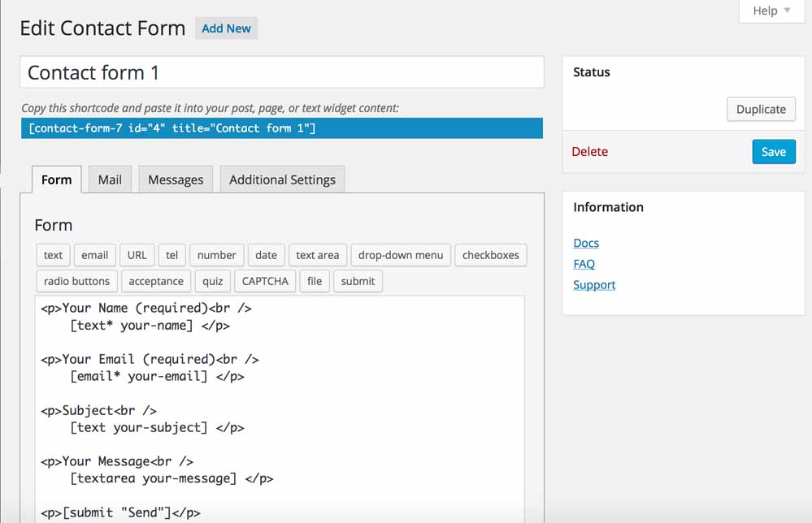
Task: Insert a CAPTCHA tag
Action: click(x=265, y=281)
